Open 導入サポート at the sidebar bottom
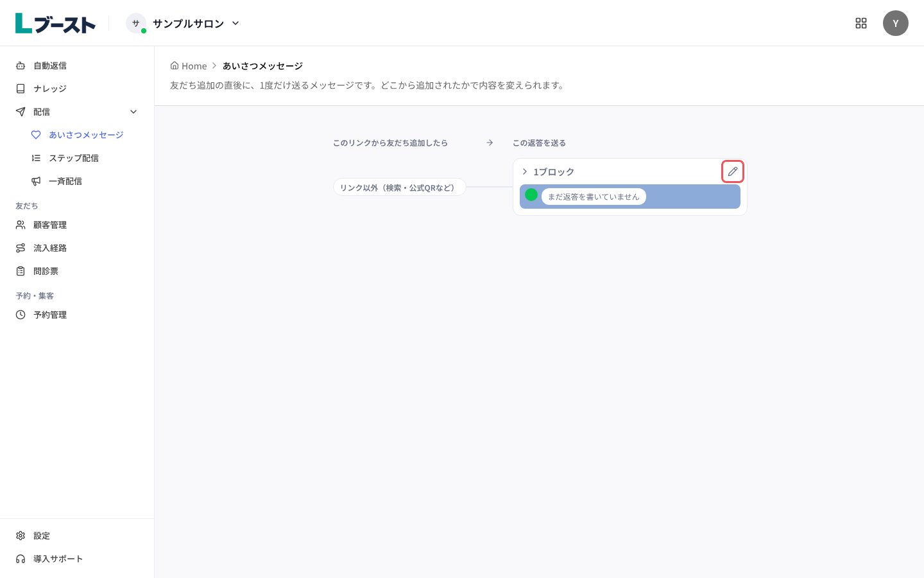 77,559
